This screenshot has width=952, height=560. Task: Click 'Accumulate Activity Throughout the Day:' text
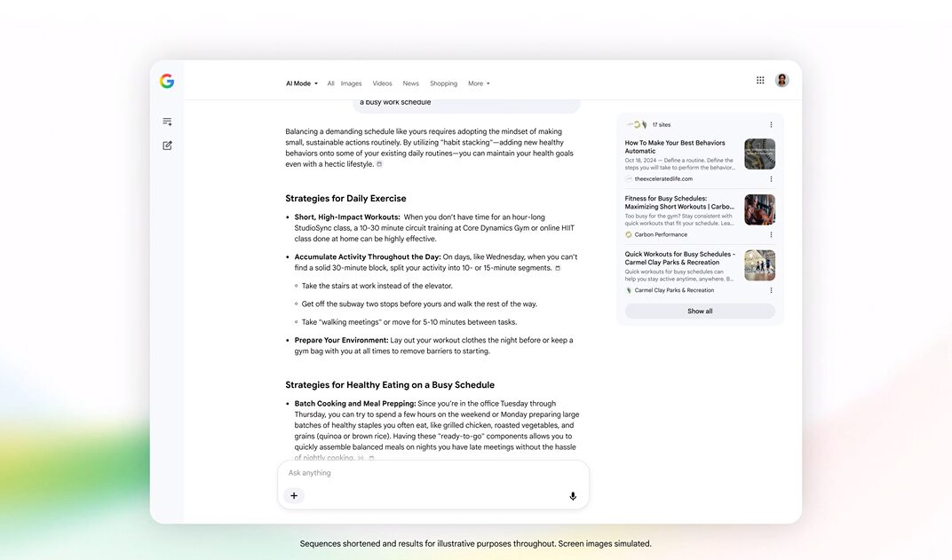point(368,257)
